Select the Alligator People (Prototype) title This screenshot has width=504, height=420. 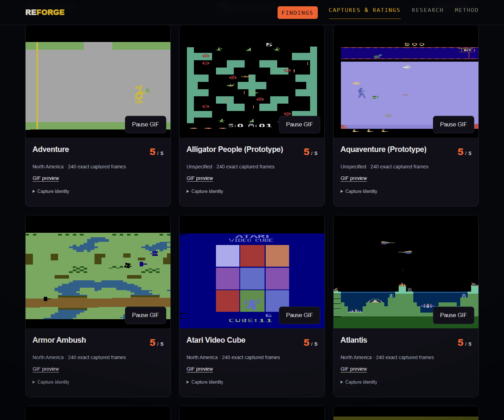(235, 149)
